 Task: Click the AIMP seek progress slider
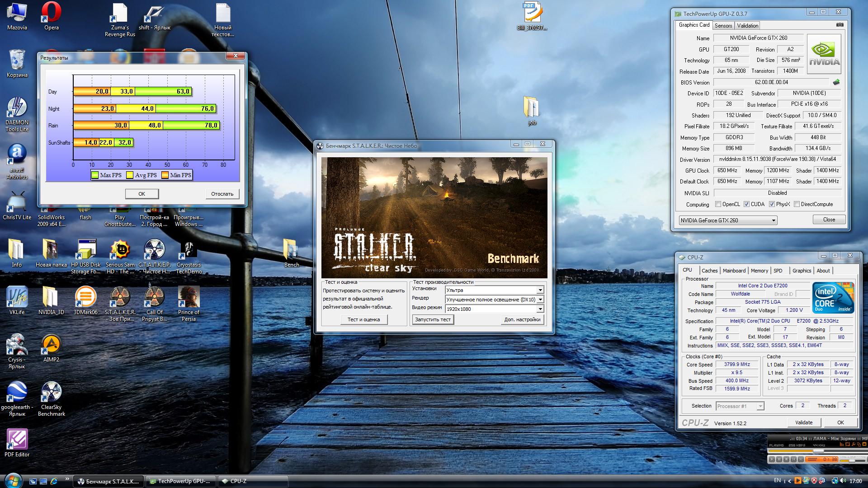[x=818, y=451]
